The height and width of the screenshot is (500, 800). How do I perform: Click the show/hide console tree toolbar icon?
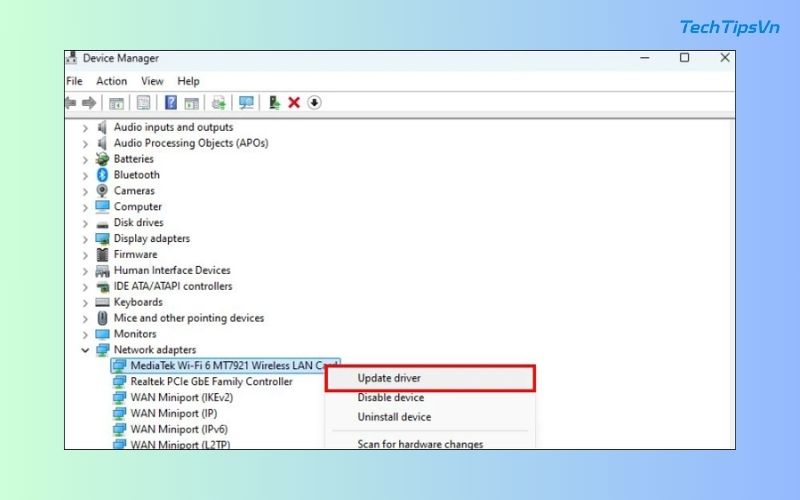(x=116, y=103)
